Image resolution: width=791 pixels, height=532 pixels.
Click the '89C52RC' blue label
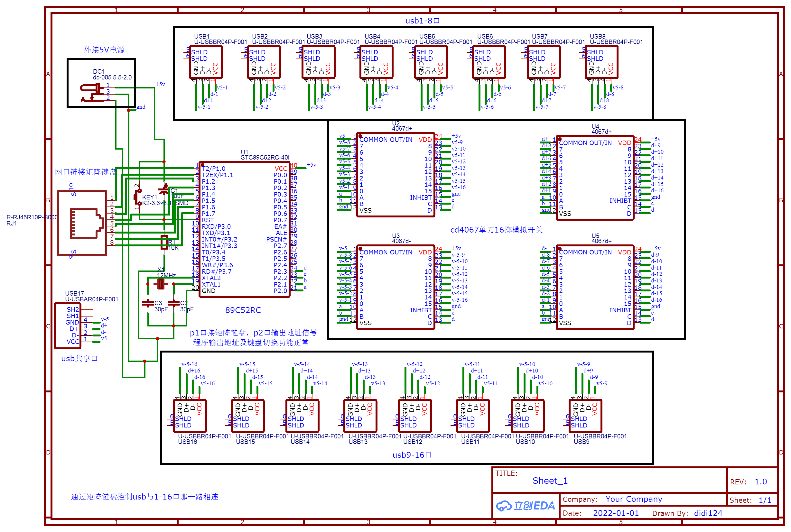tap(243, 310)
